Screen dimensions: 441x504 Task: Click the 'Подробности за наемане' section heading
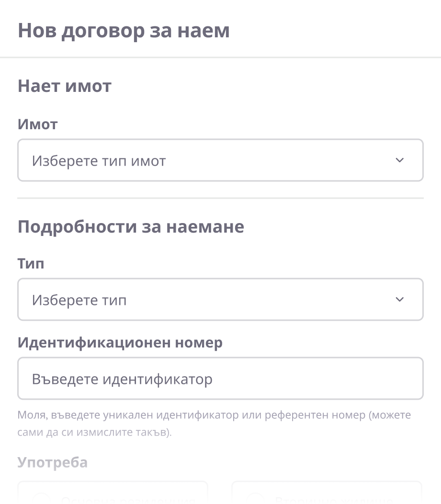(131, 225)
